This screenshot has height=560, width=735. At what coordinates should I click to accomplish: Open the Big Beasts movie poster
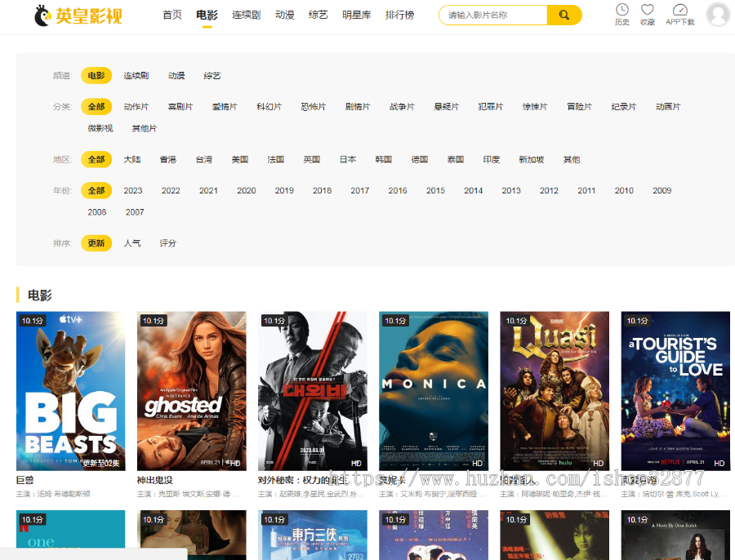tap(71, 391)
